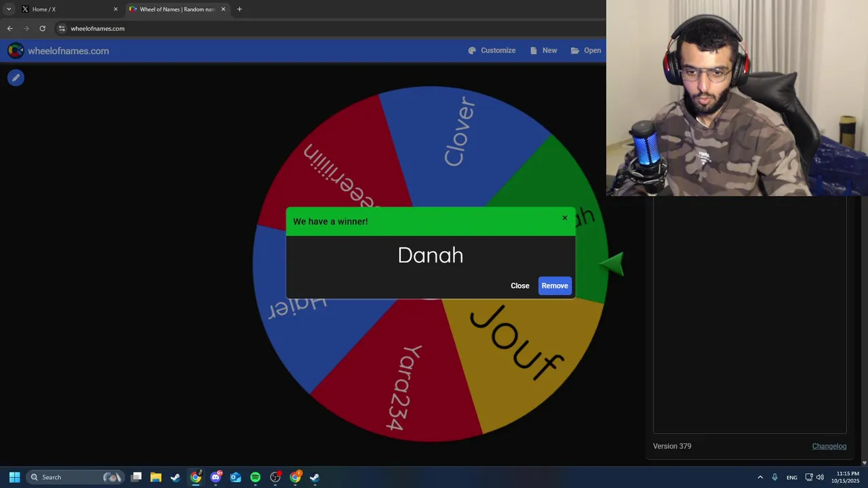
Task: Click the 'We have a winner!' heading
Action: pyautogui.click(x=330, y=222)
